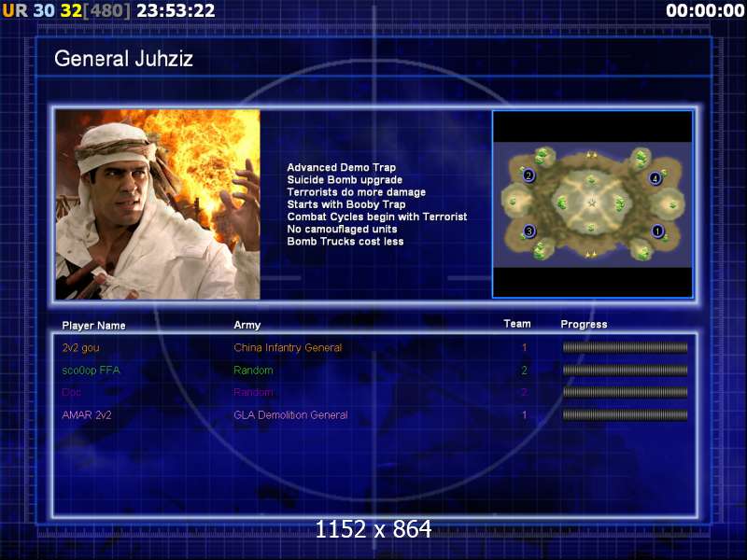This screenshot has width=747, height=560.
Task: Click 2v2 gou loading progress bar
Action: tap(625, 347)
